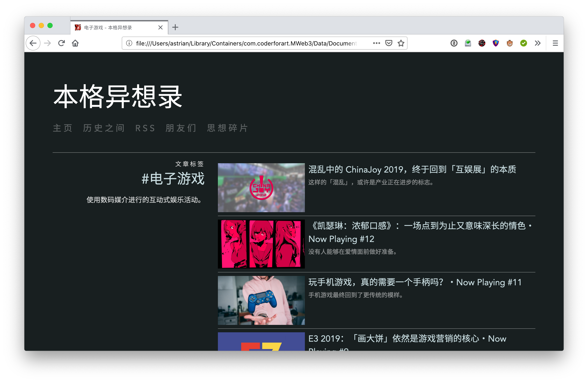Screen dimensions: 588x383
Task: Open the 本格异想录 site title
Action: click(x=118, y=96)
